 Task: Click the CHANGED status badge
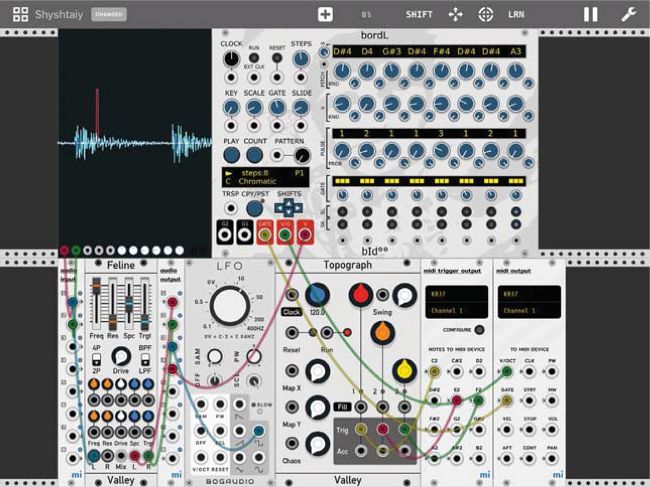(108, 15)
